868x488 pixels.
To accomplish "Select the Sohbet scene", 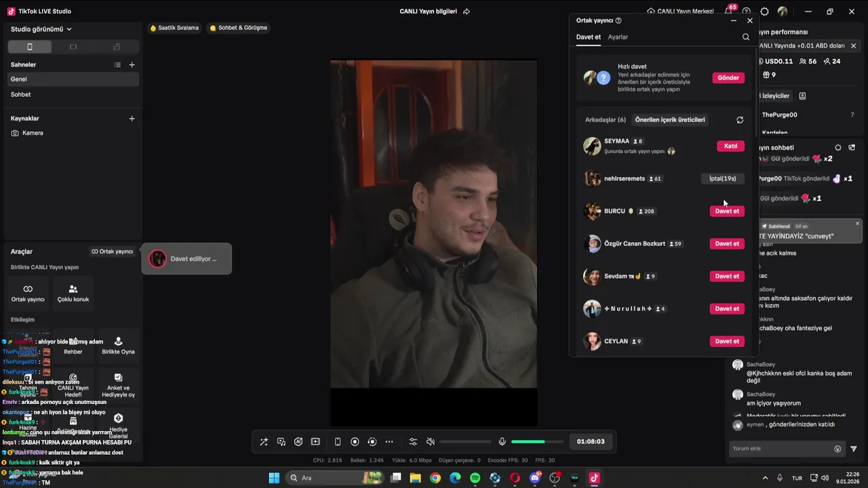I will [73, 95].
